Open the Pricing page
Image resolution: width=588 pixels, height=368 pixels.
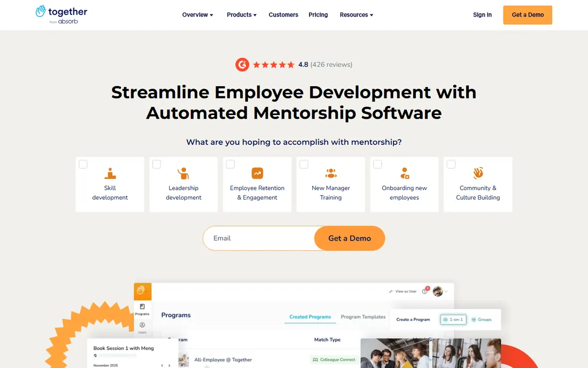(x=318, y=15)
